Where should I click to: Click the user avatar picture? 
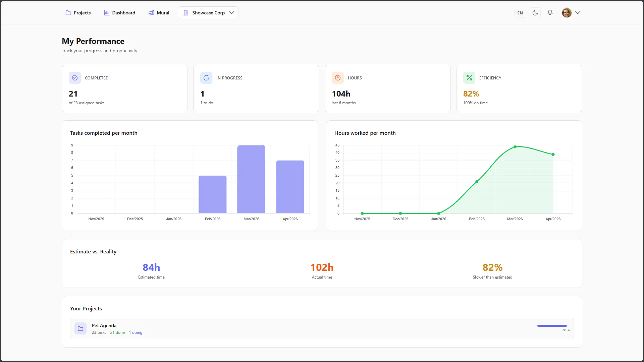pos(567,13)
